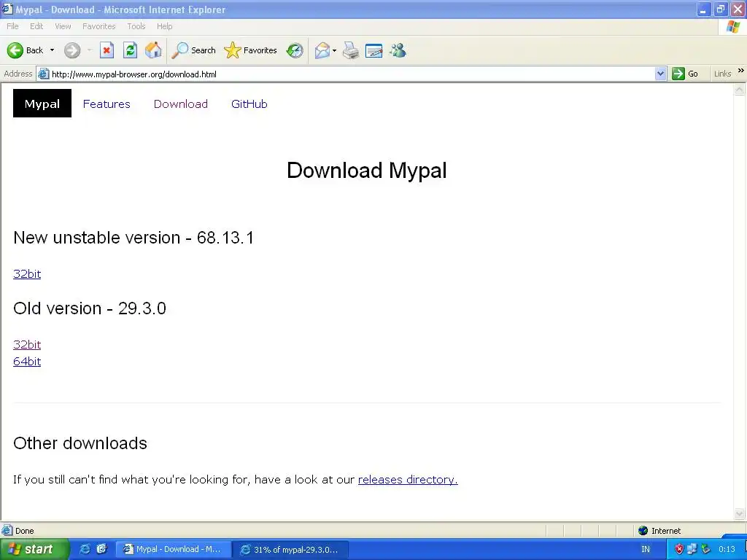Click the network connection tray icon
The width and height of the screenshot is (747, 560).
(x=692, y=550)
